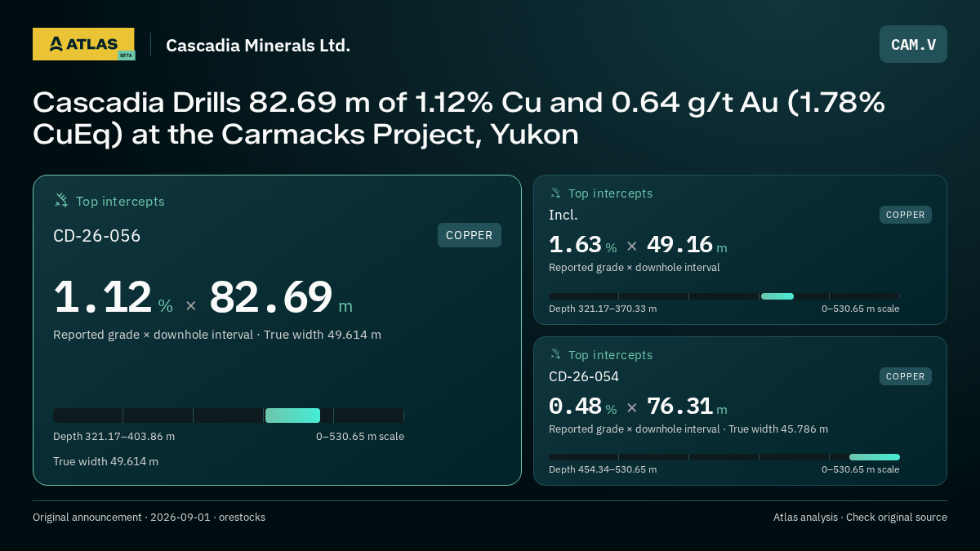Image resolution: width=980 pixels, height=551 pixels.
Task: Click 'Top intercepts' label in the CD-26-054 card
Action: tap(610, 355)
